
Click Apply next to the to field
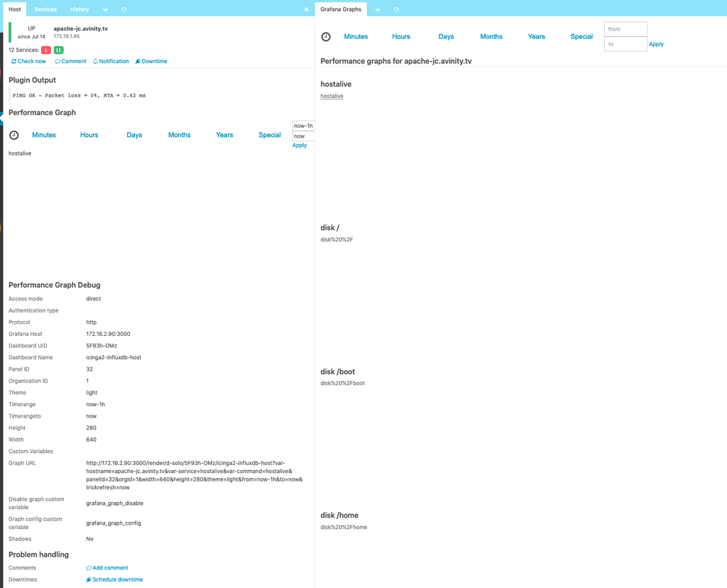pyautogui.click(x=656, y=43)
